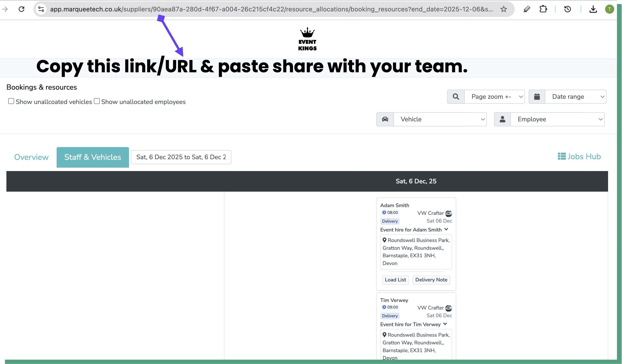Open browser downloads icon
The image size is (622, 364).
(593, 9)
